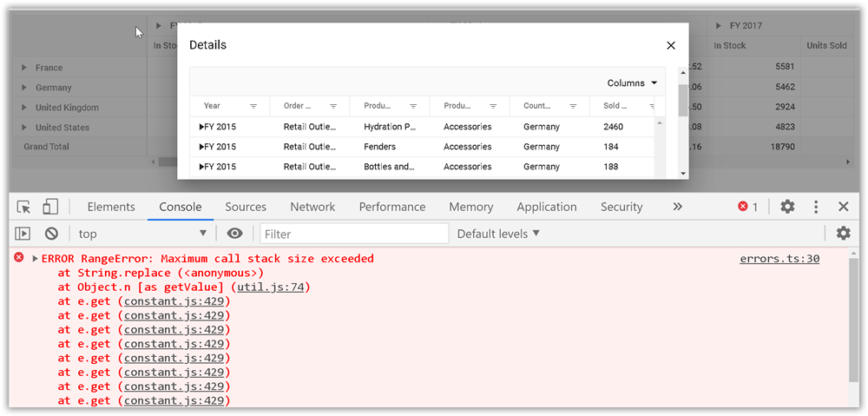Click the console Filter input field
868x416 pixels.
(354, 234)
